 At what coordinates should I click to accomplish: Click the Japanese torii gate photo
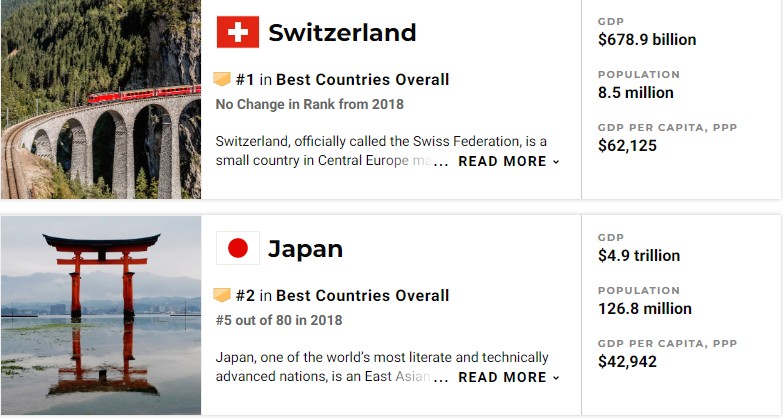[x=101, y=315]
